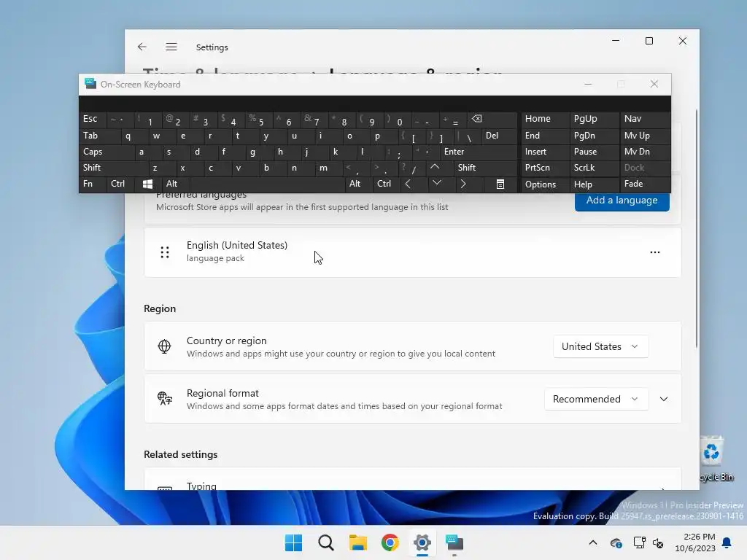Click the drag handle beside English (United States)

(165, 252)
